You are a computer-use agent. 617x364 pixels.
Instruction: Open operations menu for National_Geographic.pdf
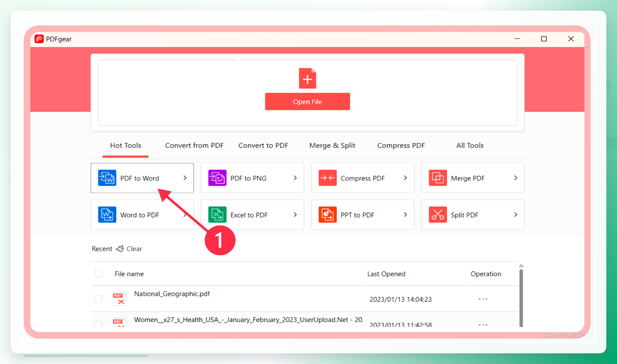pos(483,299)
